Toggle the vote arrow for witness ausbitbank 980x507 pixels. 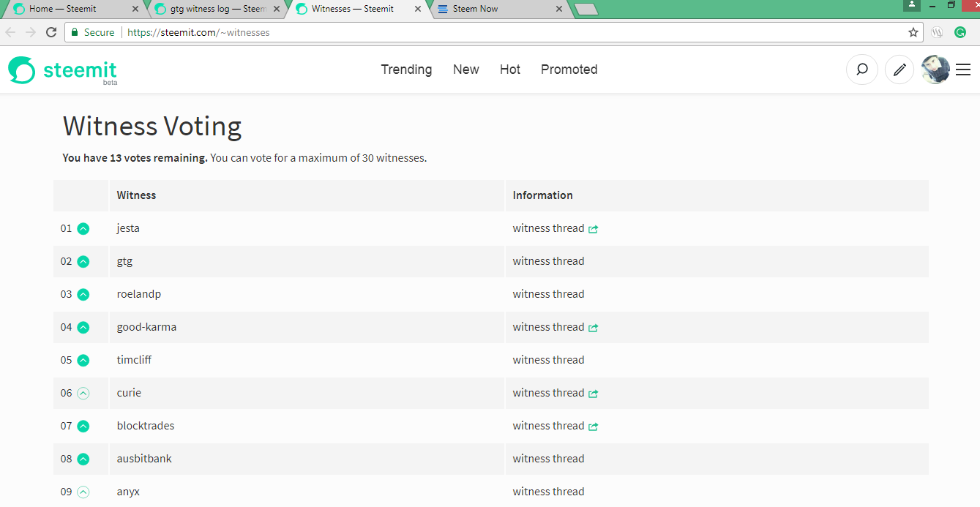[83, 459]
